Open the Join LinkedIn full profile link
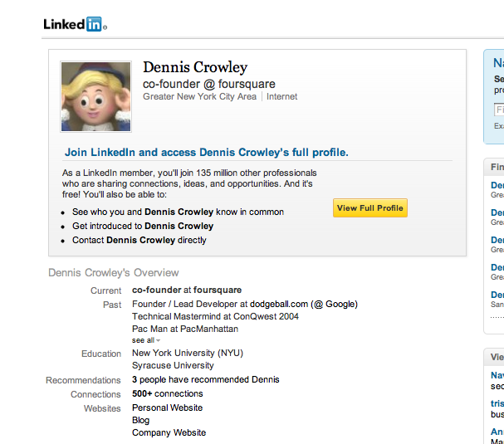Viewport: 504px width, 444px height. [206, 153]
